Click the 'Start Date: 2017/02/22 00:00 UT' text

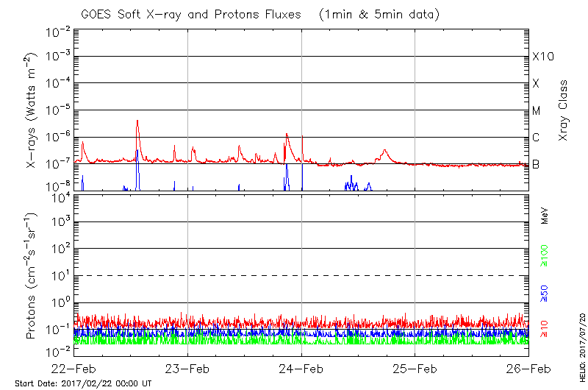[83, 383]
